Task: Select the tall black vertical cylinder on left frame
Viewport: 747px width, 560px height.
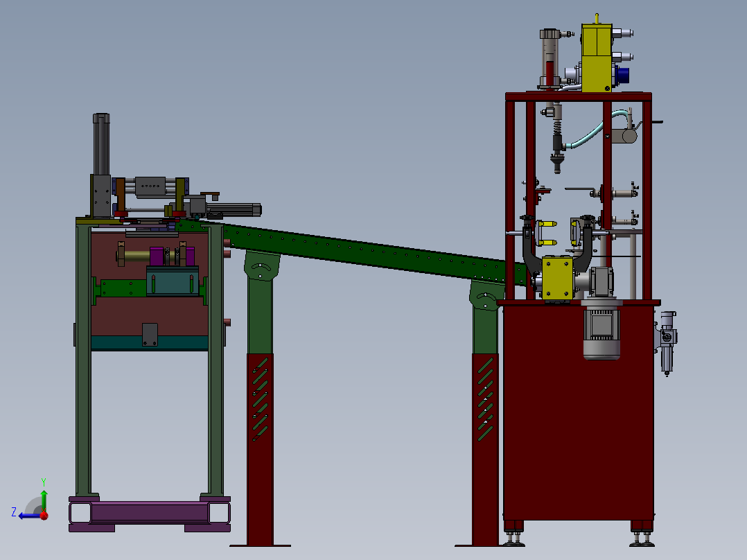Action: point(101,144)
